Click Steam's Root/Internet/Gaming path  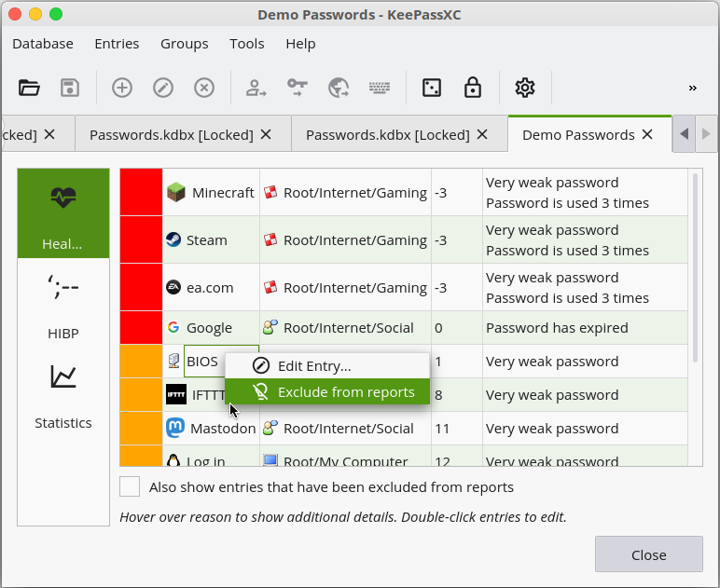click(355, 240)
